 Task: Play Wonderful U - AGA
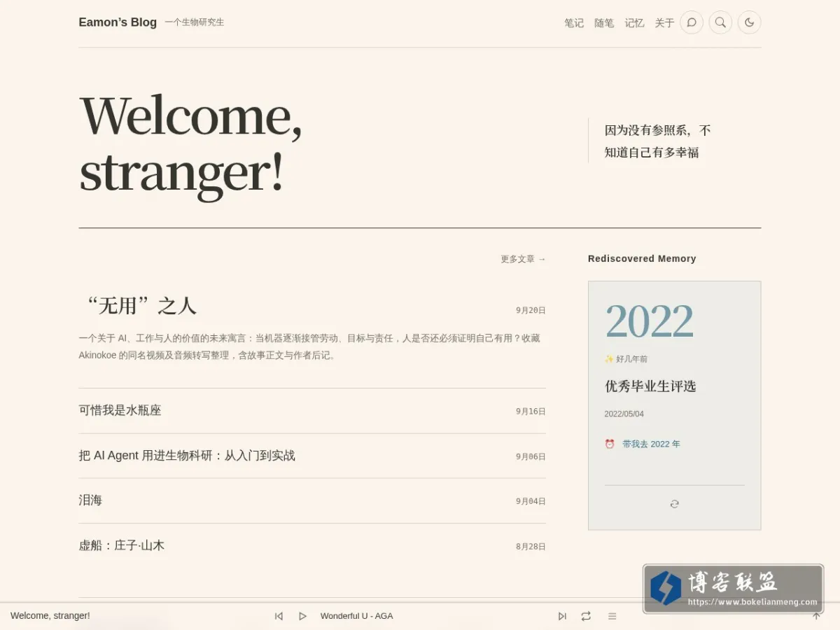pos(302,616)
